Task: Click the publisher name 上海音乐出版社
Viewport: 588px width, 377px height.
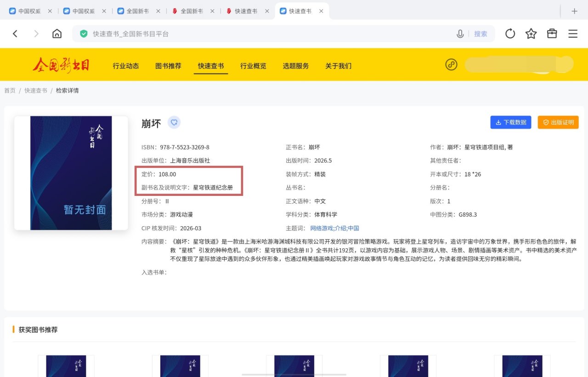Action: point(190,160)
